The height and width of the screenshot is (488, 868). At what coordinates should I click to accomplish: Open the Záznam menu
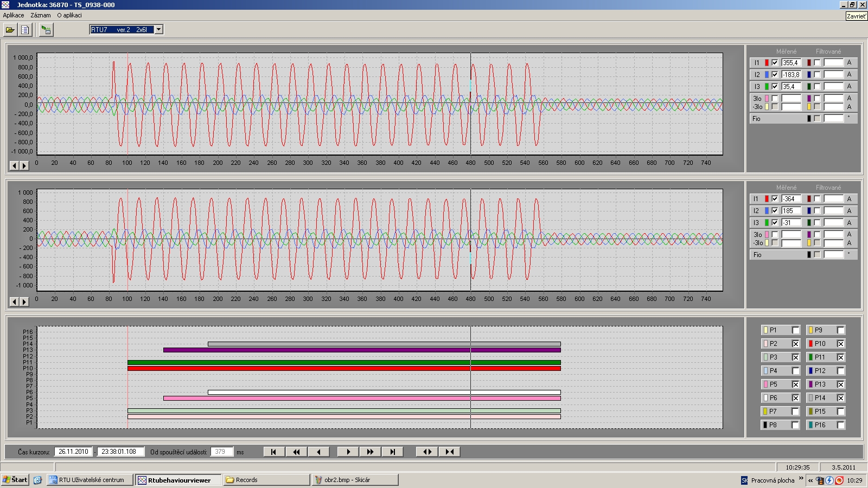coord(41,15)
